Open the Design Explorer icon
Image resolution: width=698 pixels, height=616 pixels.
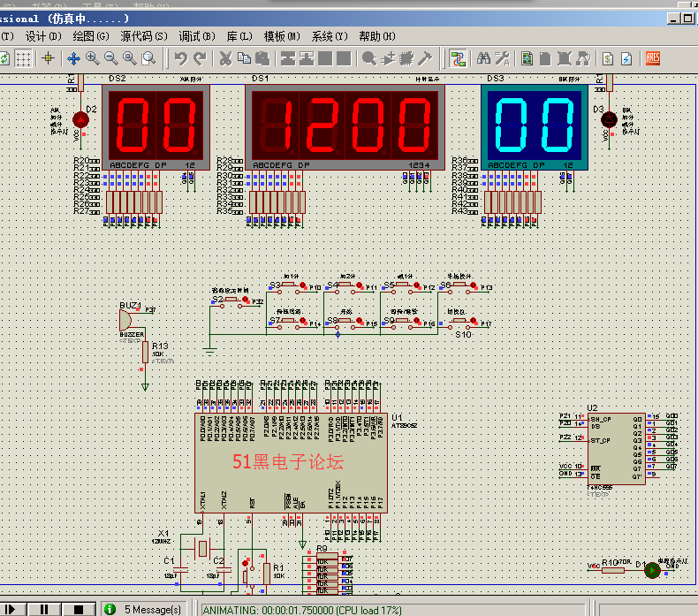point(527,58)
